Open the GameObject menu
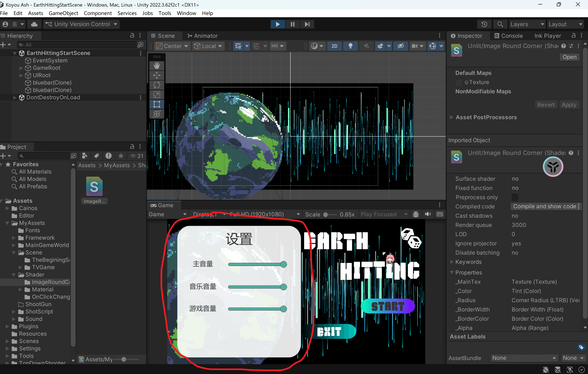588x374 pixels. [x=63, y=13]
